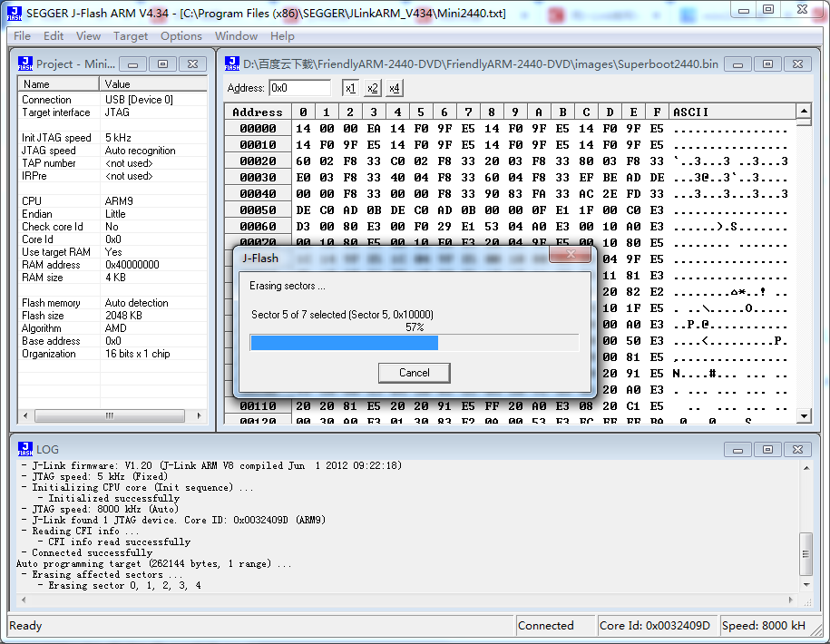The height and width of the screenshot is (644, 830).
Task: Click the Project panel horizontal scrollbar thumb
Action: click(x=110, y=416)
